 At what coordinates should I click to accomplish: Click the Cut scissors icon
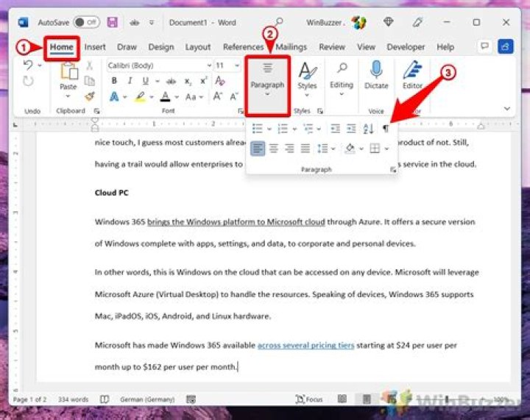[x=90, y=65]
